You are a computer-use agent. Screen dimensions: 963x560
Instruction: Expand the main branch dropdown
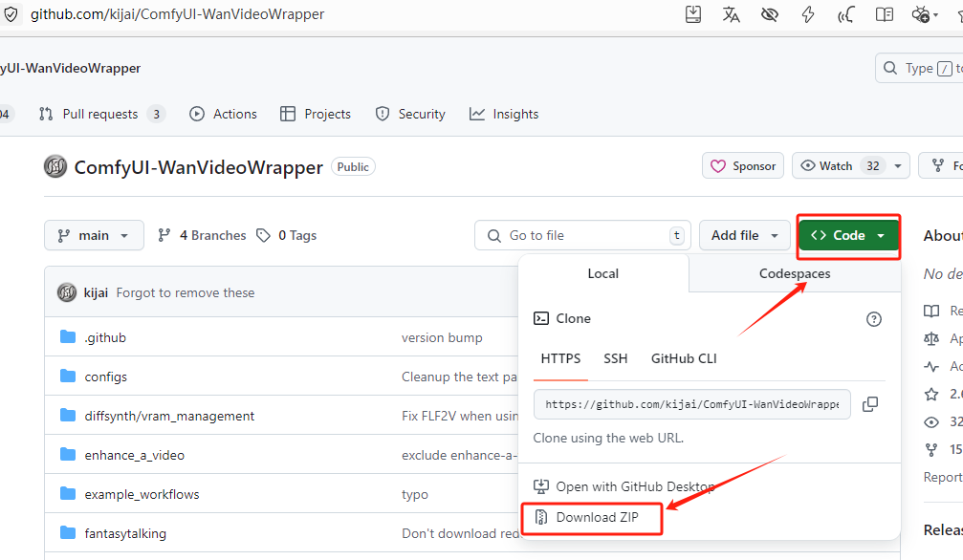(x=94, y=235)
